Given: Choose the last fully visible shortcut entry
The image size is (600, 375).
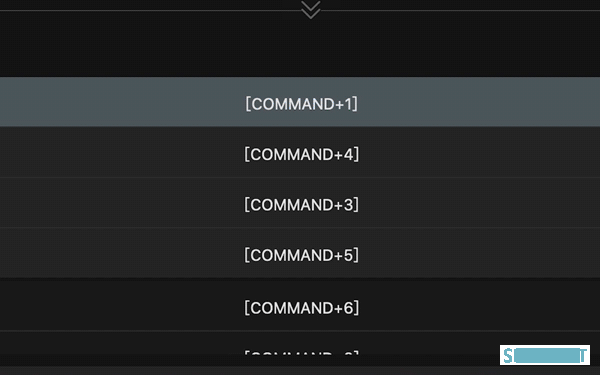Looking at the screenshot, I should pos(300,305).
